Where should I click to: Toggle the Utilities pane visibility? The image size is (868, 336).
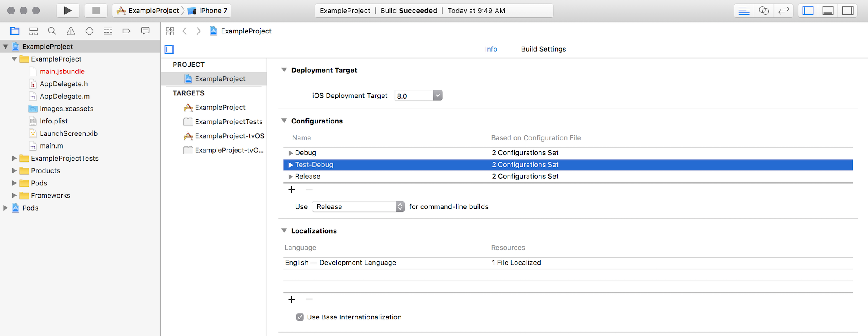coord(848,11)
